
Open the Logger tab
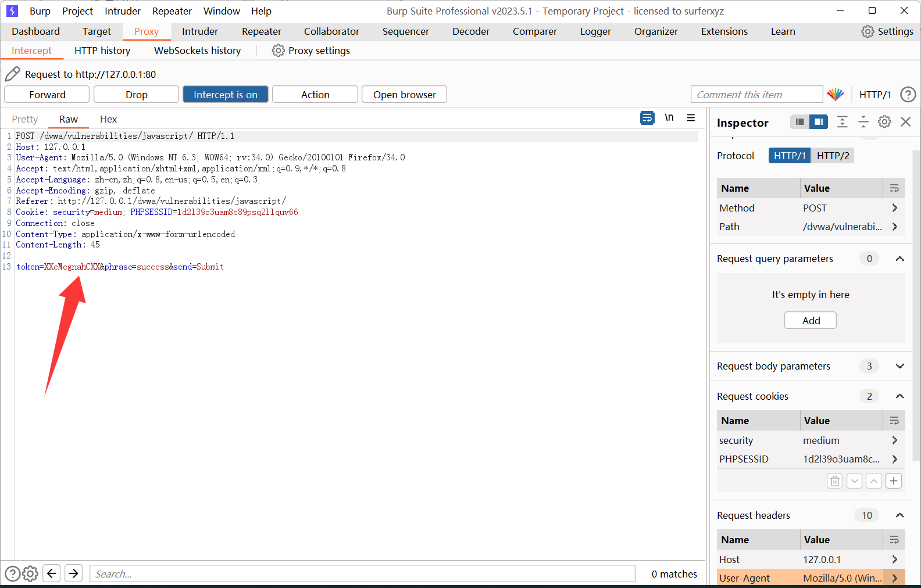[x=595, y=31]
